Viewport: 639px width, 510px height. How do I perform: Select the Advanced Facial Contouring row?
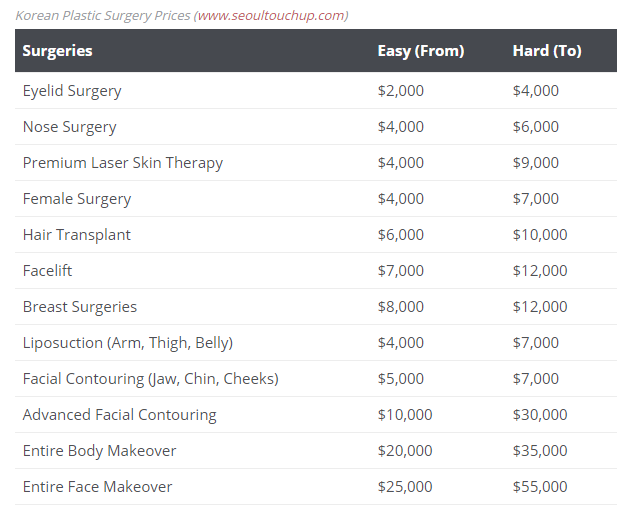pyautogui.click(x=120, y=415)
